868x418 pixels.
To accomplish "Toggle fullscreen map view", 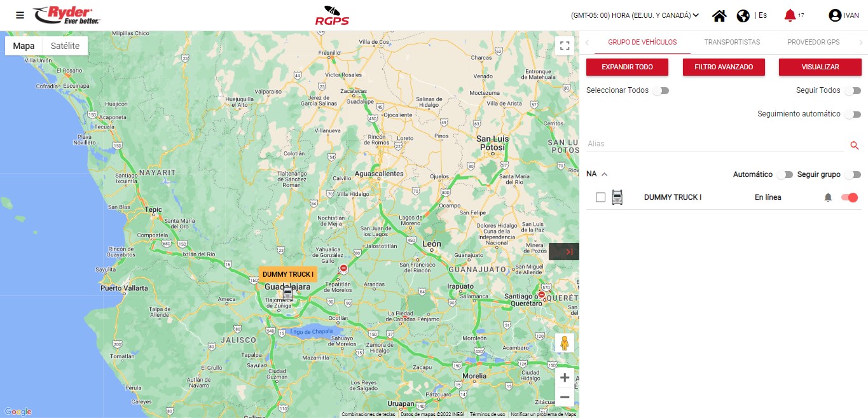I will pos(564,45).
